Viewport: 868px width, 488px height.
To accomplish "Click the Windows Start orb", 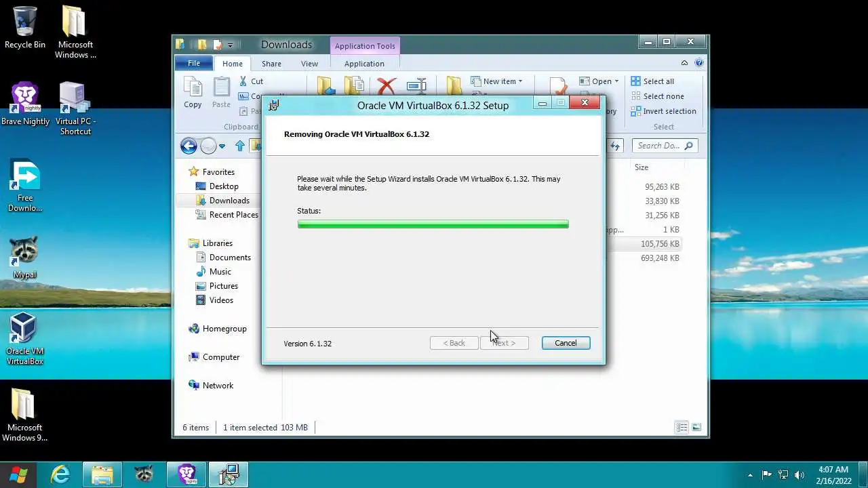I will point(18,474).
